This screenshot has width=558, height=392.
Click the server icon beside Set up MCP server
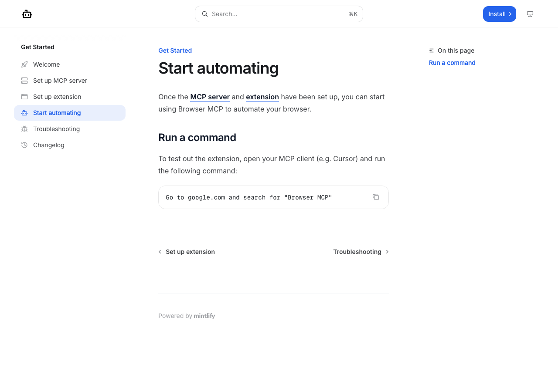pyautogui.click(x=24, y=81)
